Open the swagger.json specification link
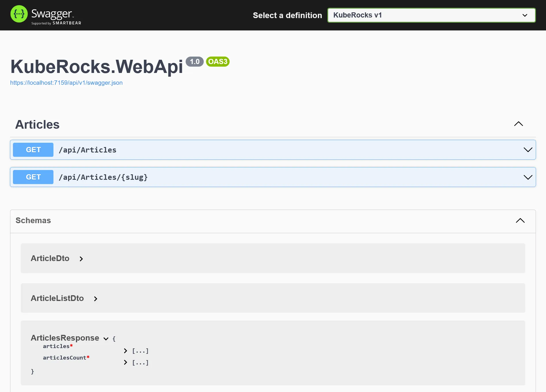546x392 pixels. (x=66, y=83)
